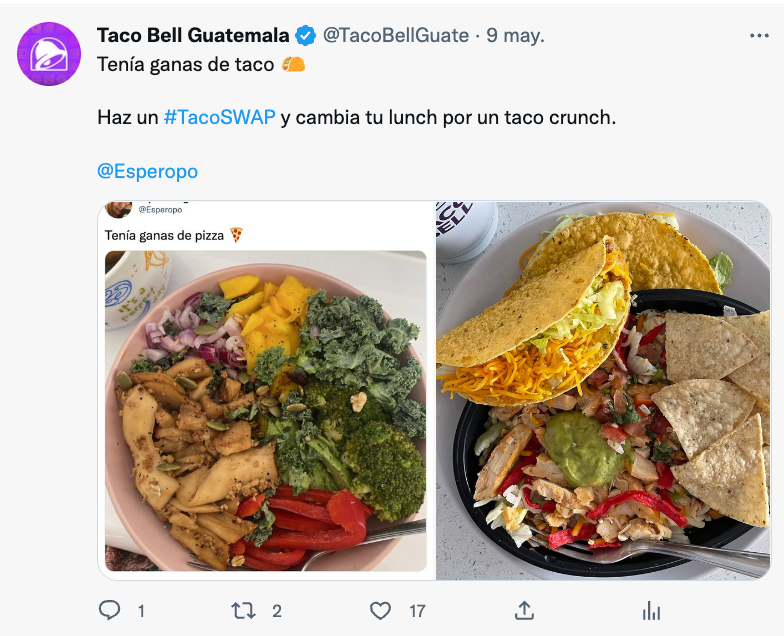Retweet using the retweet arrows icon

click(244, 610)
